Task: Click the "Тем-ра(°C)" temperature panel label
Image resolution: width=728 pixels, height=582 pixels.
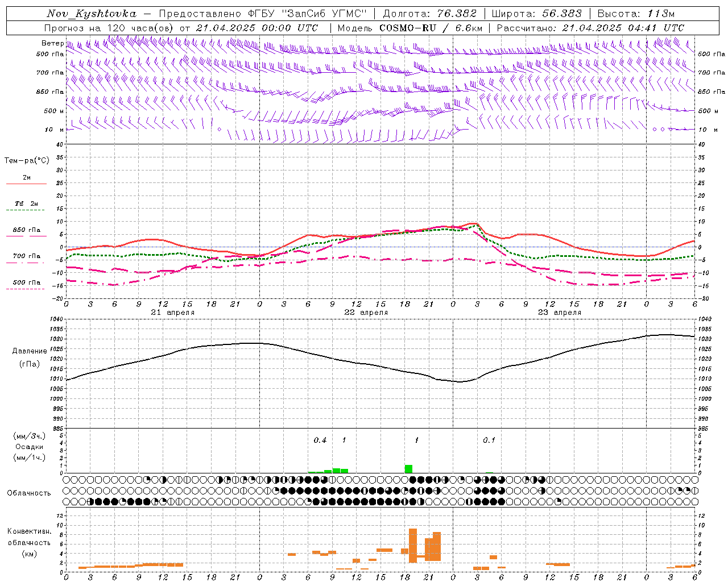Action: click(x=27, y=160)
